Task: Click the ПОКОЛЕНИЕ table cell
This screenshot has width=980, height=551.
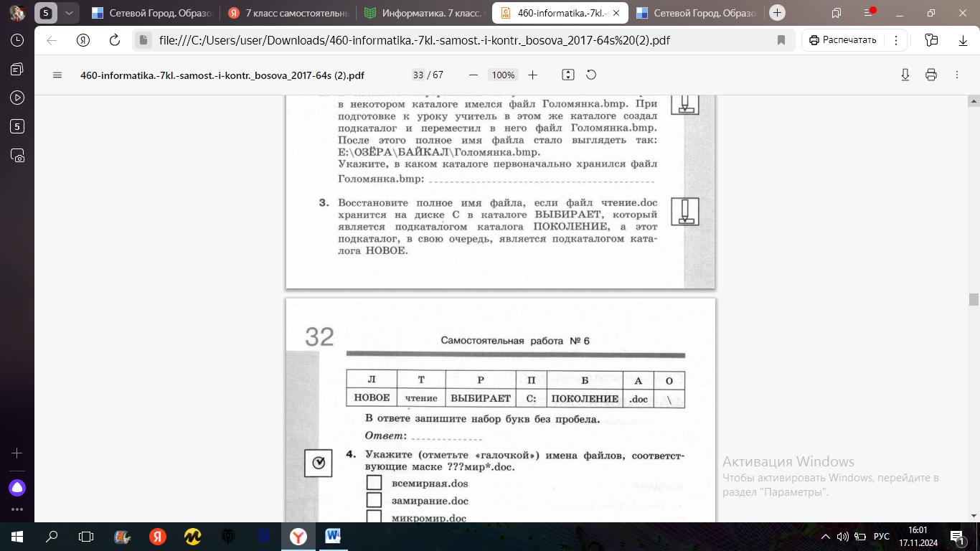Action: pos(585,398)
